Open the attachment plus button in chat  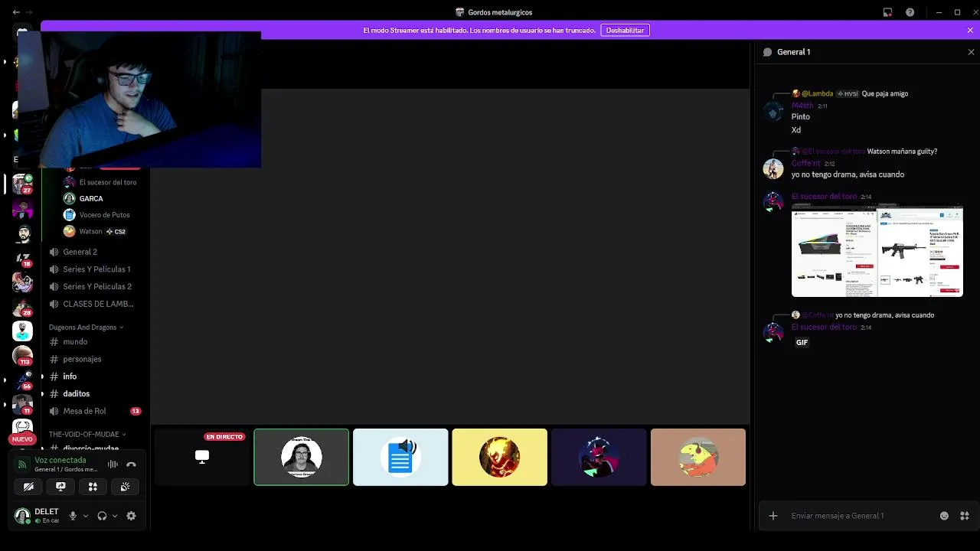[x=773, y=516]
